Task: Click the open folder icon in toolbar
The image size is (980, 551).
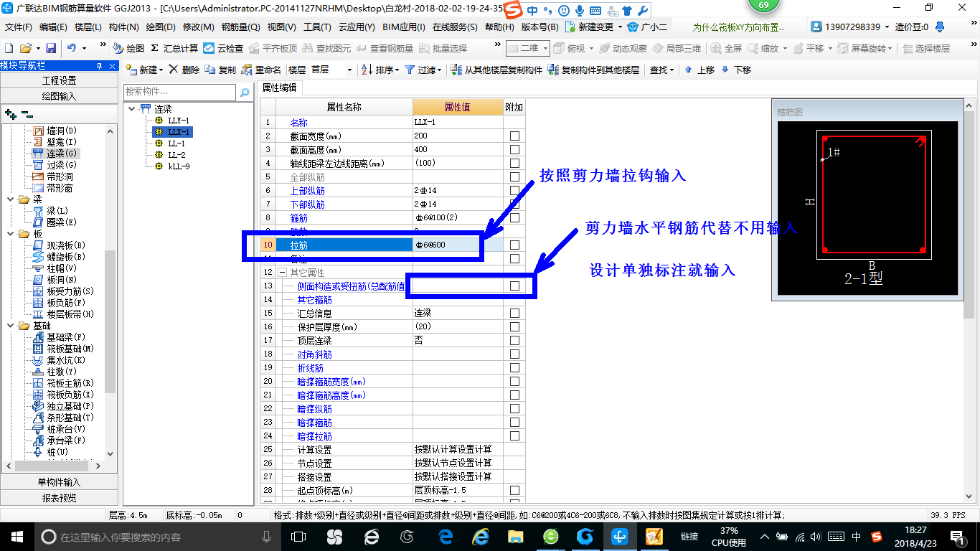Action: (25, 48)
